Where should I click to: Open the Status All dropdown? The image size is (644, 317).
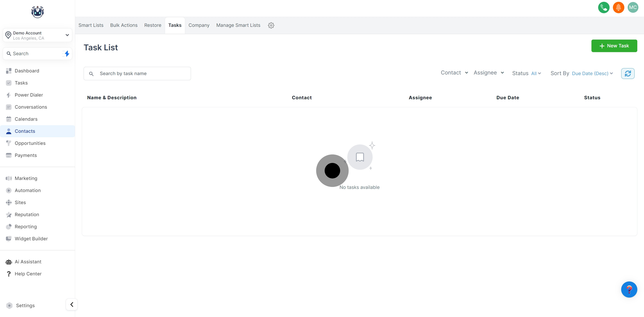pos(536,74)
